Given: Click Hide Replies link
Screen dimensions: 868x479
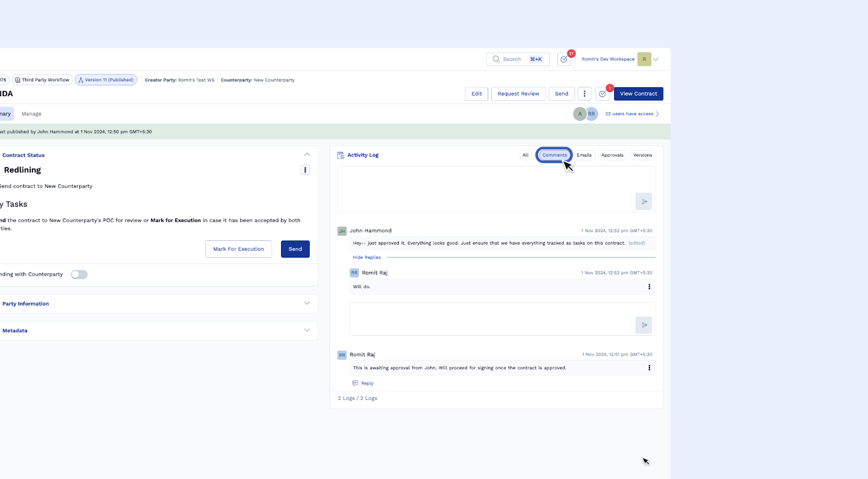Looking at the screenshot, I should pyautogui.click(x=367, y=258).
